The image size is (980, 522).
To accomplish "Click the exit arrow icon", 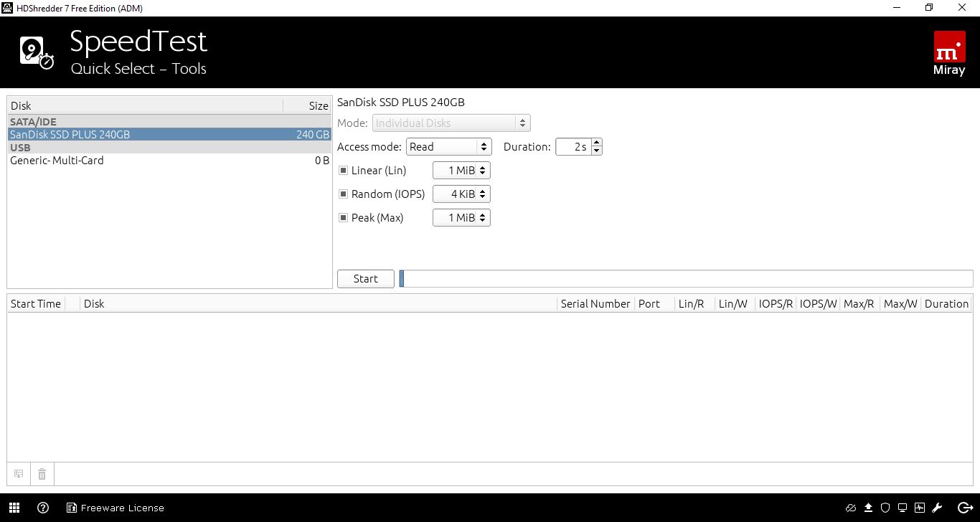I will tap(965, 508).
